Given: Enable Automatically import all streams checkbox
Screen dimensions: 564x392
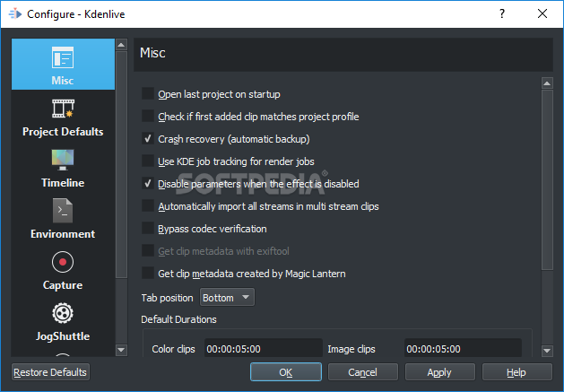Looking at the screenshot, I should (148, 206).
